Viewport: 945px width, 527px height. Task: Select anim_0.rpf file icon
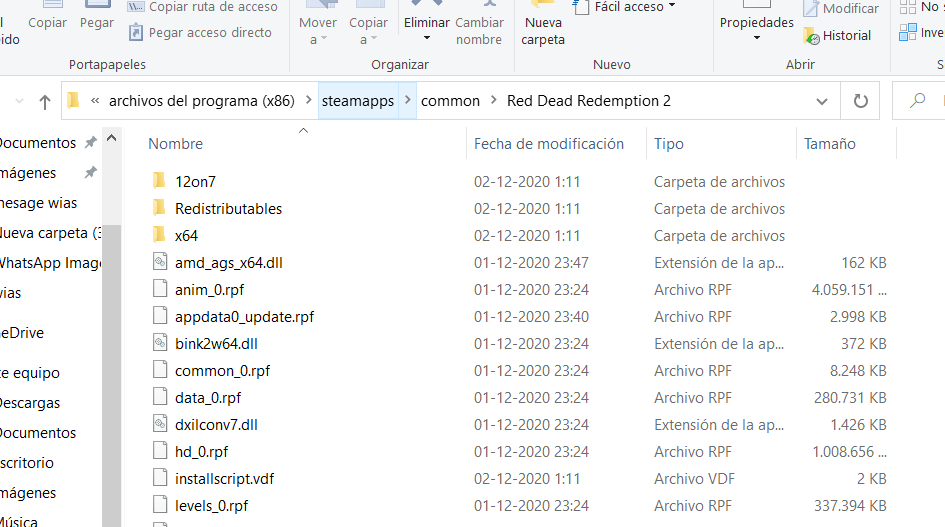pos(160,288)
